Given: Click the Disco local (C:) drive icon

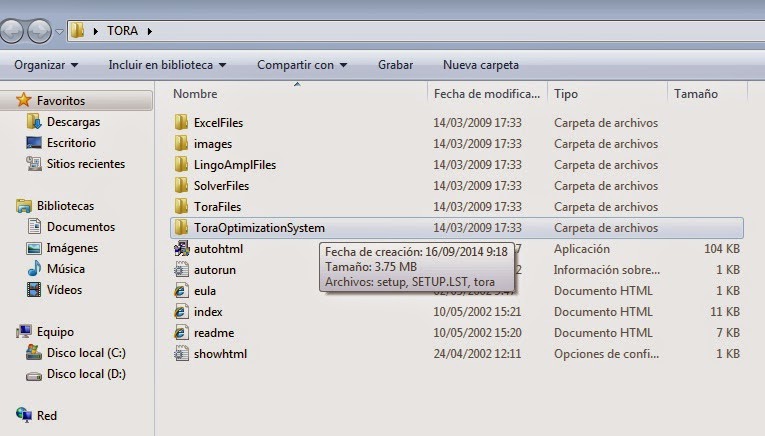Looking at the screenshot, I should (x=34, y=352).
